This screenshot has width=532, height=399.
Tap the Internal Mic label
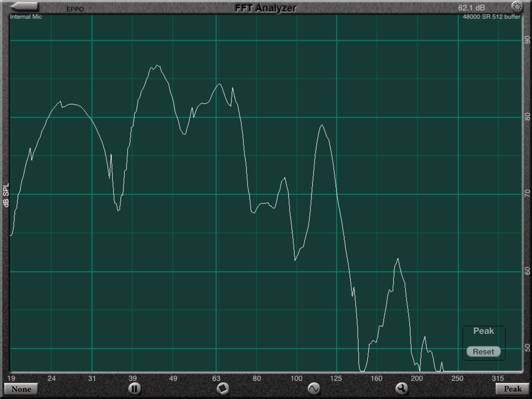click(26, 17)
